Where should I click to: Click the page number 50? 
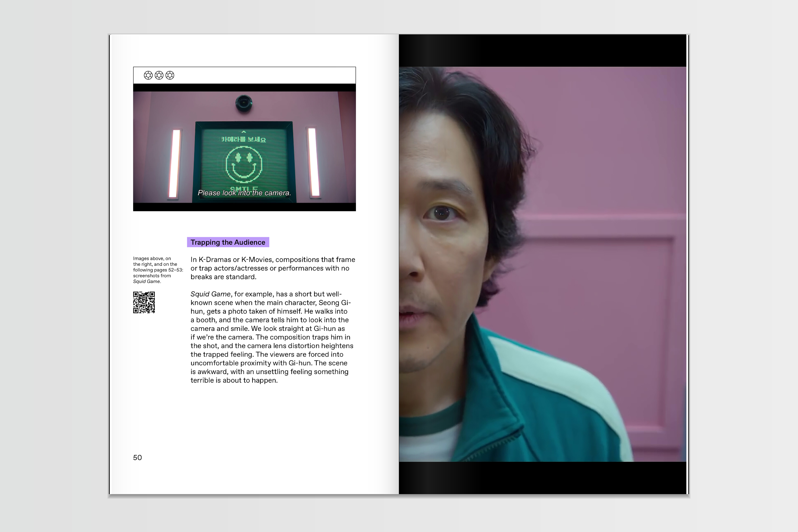click(137, 457)
